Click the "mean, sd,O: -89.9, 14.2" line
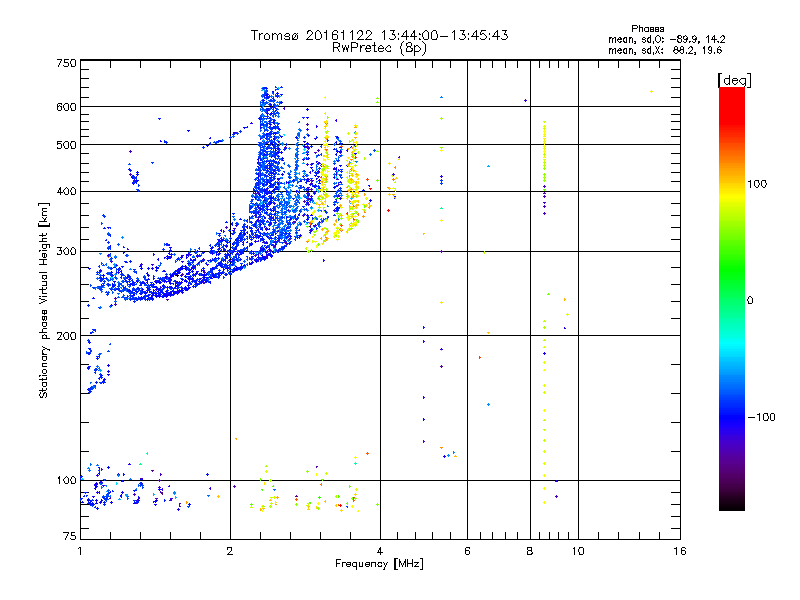The image size is (800, 600). [666, 39]
